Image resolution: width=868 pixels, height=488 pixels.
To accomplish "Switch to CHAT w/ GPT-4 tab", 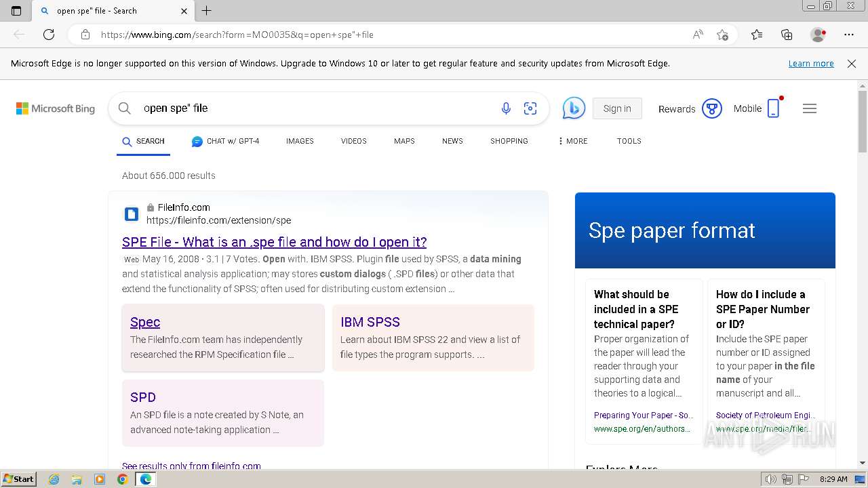I will pos(226,141).
